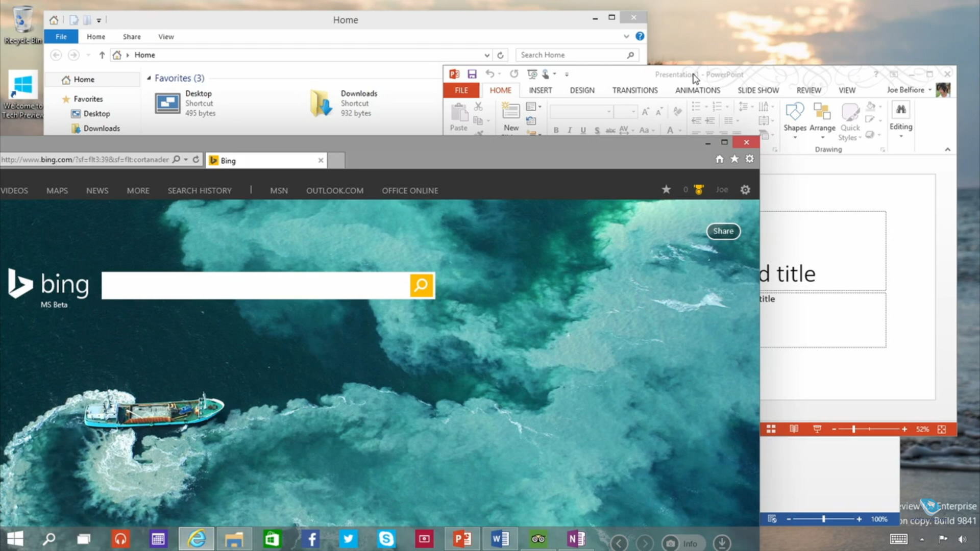The height and width of the screenshot is (551, 980).
Task: Fit slide to window icon in PowerPoint
Action: [x=942, y=429]
